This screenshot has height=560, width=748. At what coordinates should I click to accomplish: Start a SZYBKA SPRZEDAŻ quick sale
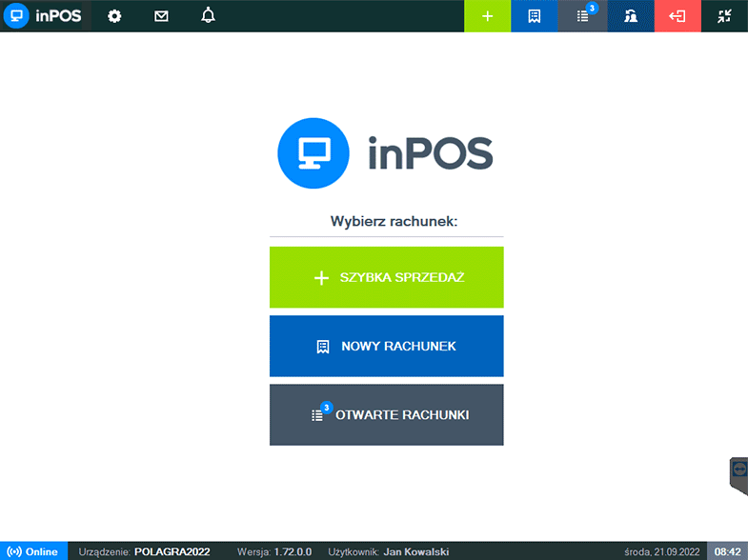point(386,277)
